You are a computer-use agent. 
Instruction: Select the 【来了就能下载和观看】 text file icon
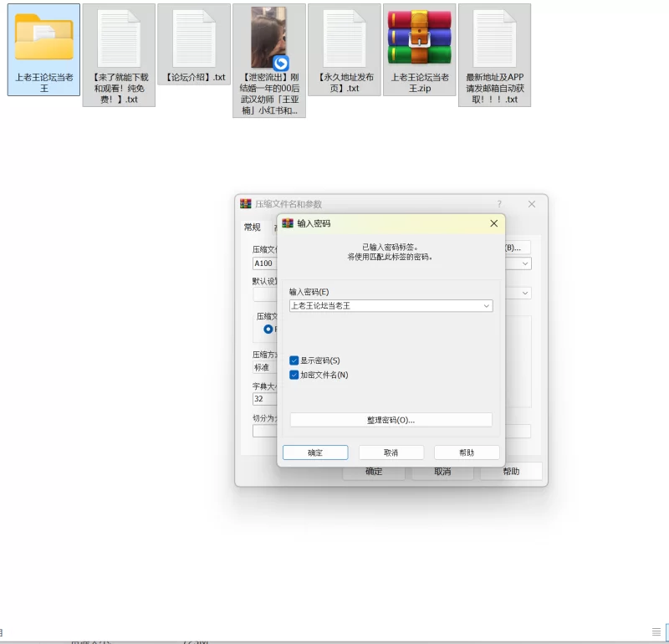click(119, 38)
